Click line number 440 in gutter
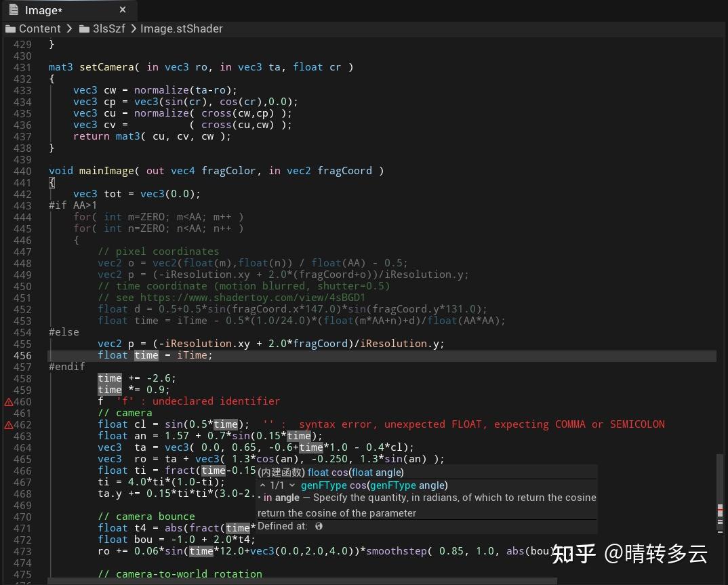Image resolution: width=728 pixels, height=585 pixels. [22, 172]
